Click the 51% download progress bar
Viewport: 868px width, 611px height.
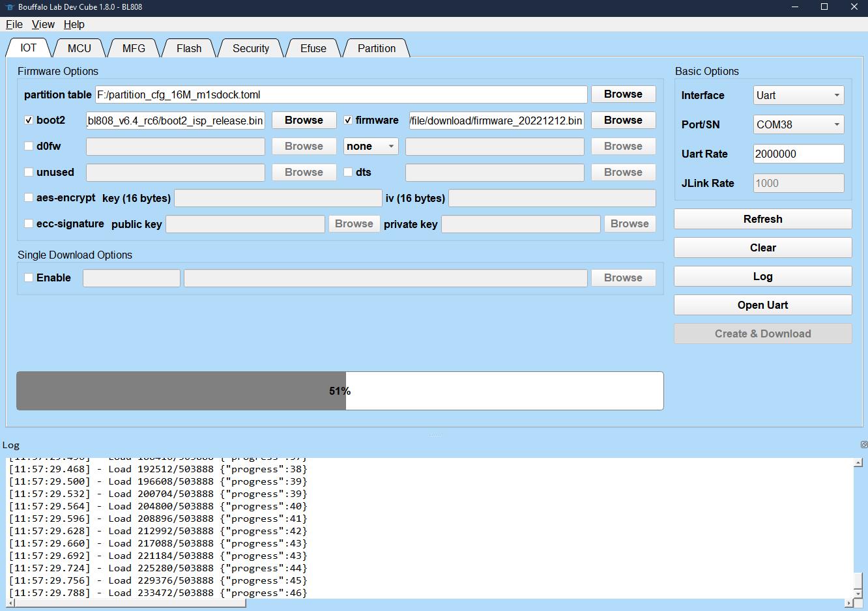(340, 391)
